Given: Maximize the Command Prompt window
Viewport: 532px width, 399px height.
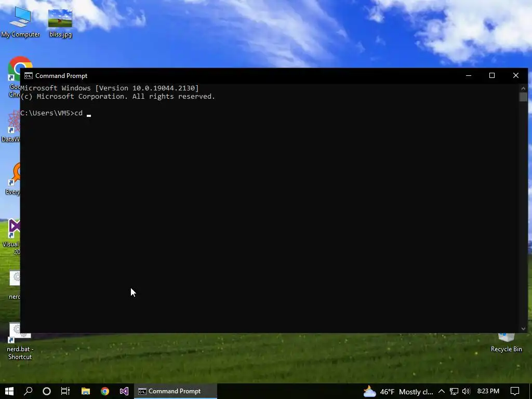Looking at the screenshot, I should [492, 75].
